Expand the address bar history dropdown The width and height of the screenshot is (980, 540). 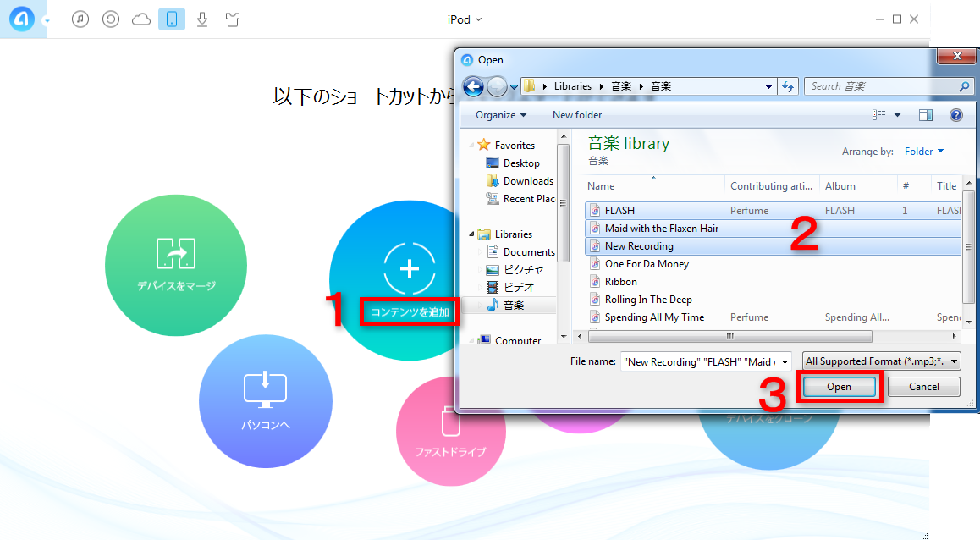(768, 87)
